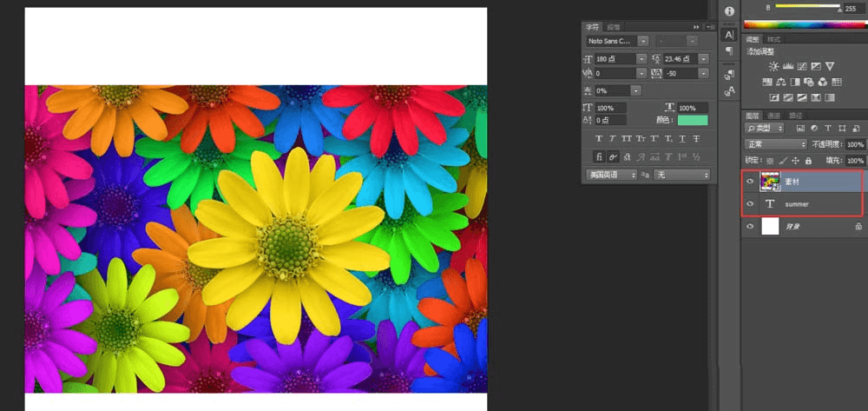
Task: Pick a color from the spectrum ramp
Action: [x=806, y=23]
